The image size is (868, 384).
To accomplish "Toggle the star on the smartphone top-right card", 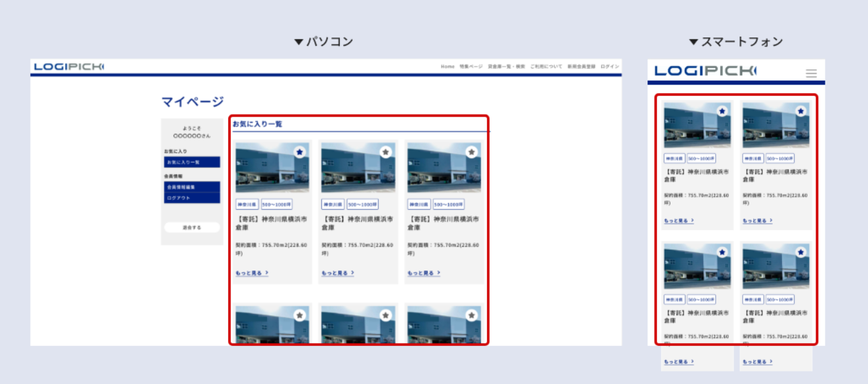I will 801,111.
